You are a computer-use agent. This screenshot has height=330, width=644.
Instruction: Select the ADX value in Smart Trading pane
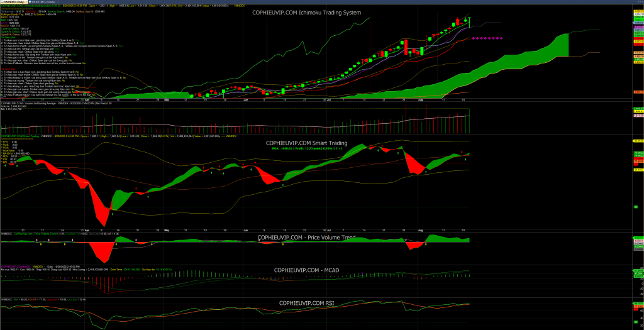14,157
